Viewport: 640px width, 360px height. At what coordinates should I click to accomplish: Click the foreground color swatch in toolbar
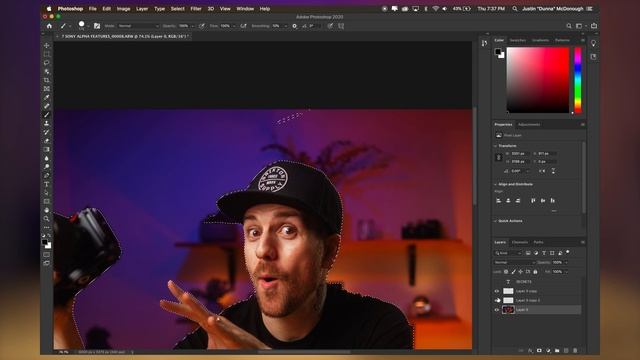tap(45, 242)
